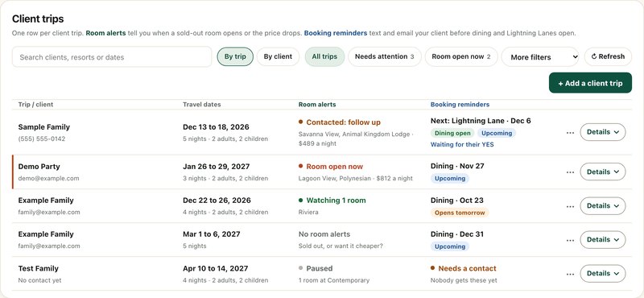The image size is (644, 298).
Task: Expand Details for Example Family Dec 22 trip
Action: coord(602,206)
